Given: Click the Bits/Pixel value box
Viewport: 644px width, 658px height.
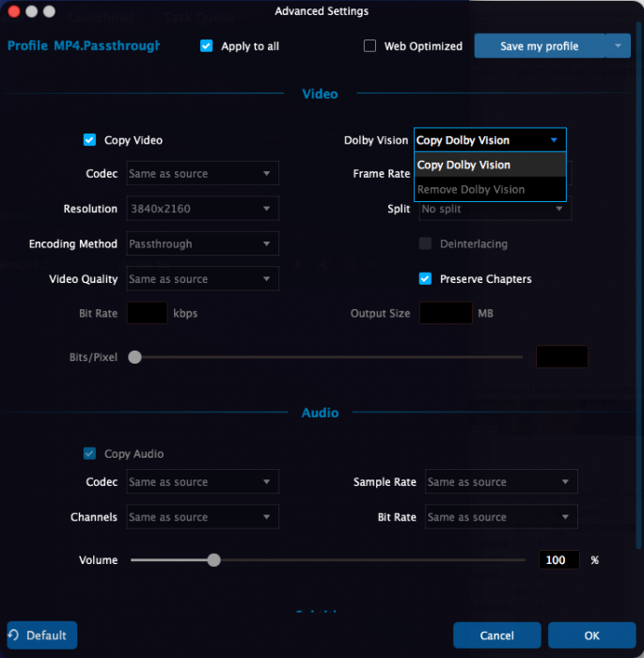Looking at the screenshot, I should click(x=561, y=356).
